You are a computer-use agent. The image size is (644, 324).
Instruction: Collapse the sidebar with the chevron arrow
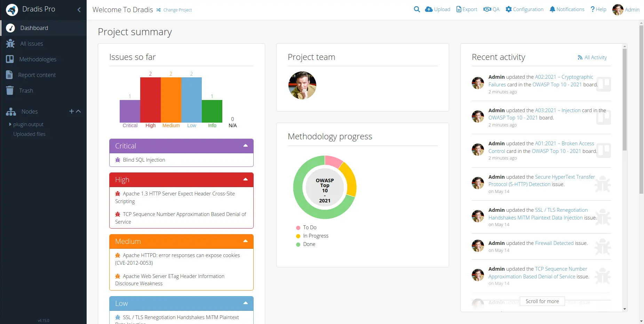pyautogui.click(x=79, y=10)
